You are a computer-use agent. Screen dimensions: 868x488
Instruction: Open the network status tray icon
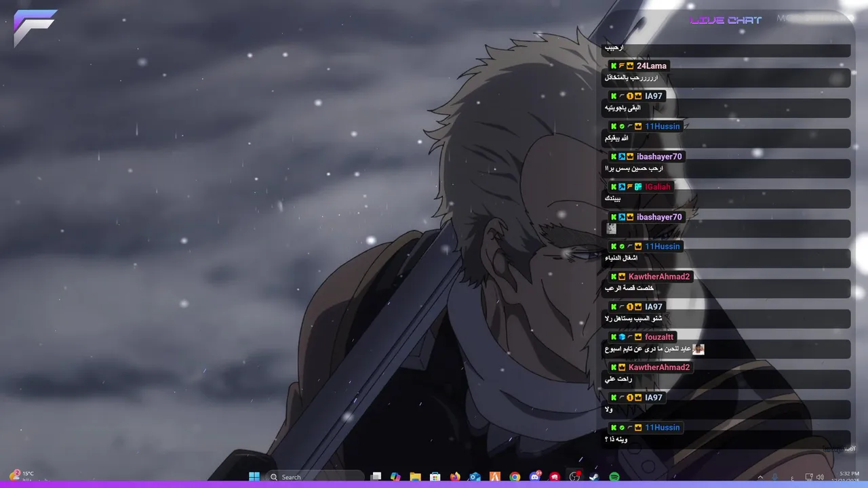tap(809, 477)
